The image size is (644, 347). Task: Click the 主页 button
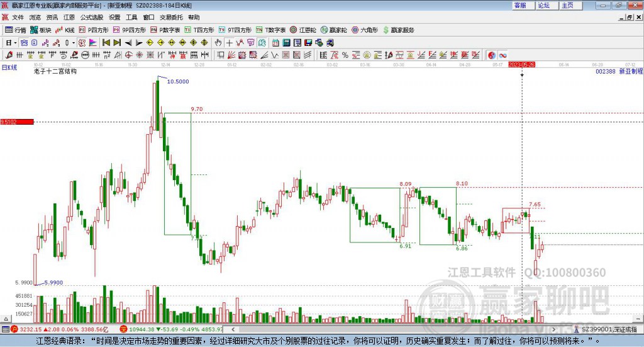click(571, 5)
